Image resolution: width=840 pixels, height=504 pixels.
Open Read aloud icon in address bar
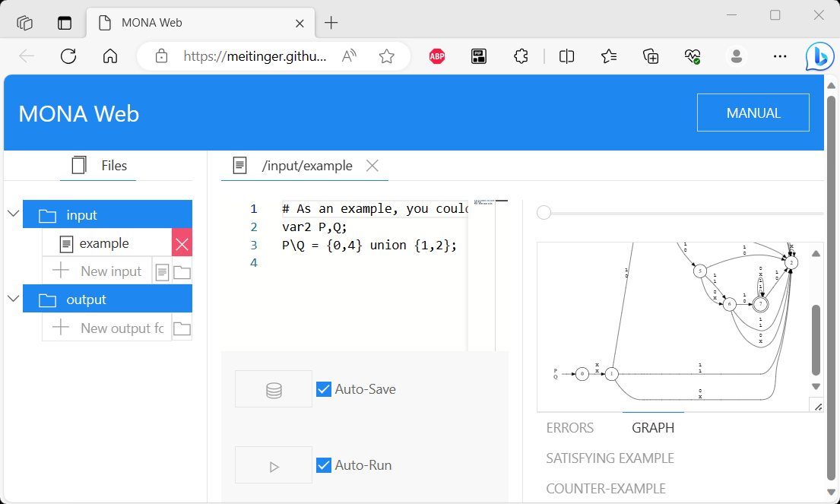(x=349, y=55)
